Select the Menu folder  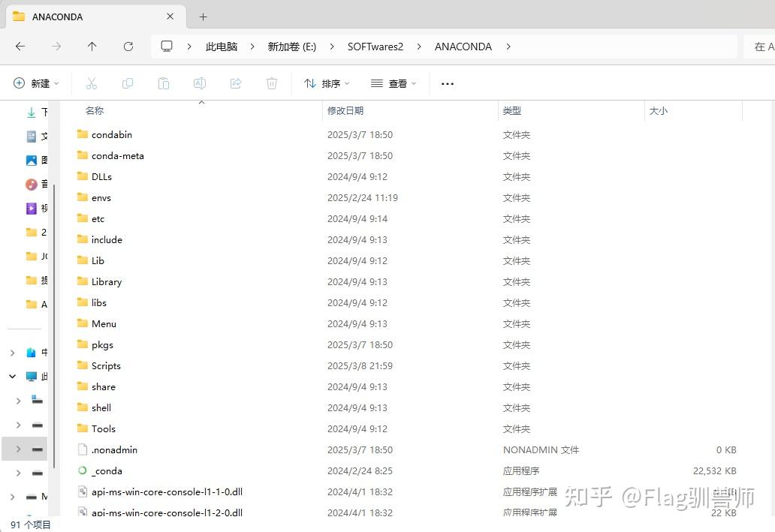(104, 323)
